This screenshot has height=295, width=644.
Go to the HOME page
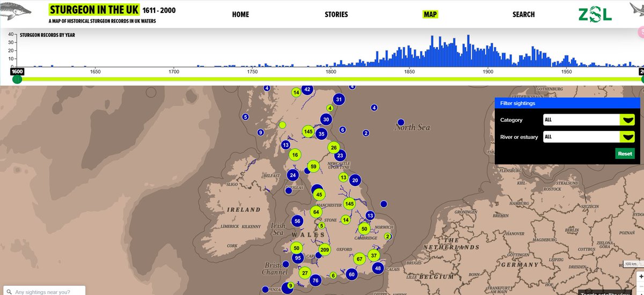[240, 14]
